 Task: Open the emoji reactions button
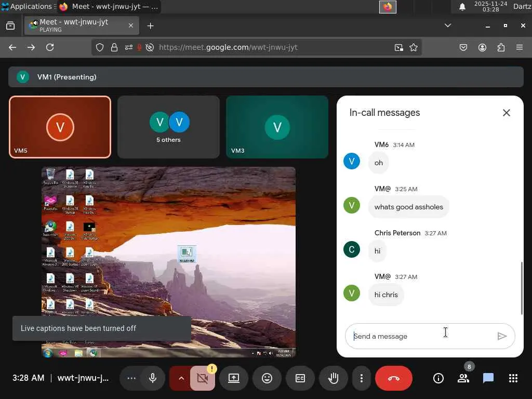(x=267, y=378)
